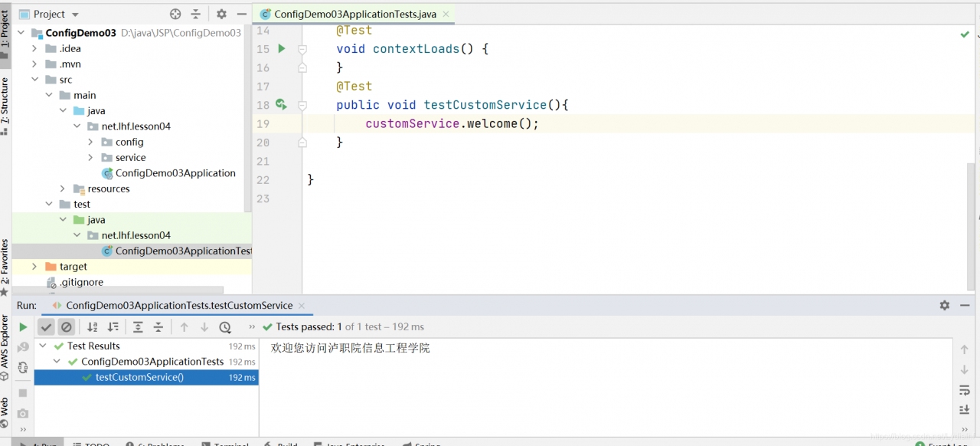Click the Chinese welcome output in the console
Image resolution: width=980 pixels, height=446 pixels.
(x=351, y=348)
